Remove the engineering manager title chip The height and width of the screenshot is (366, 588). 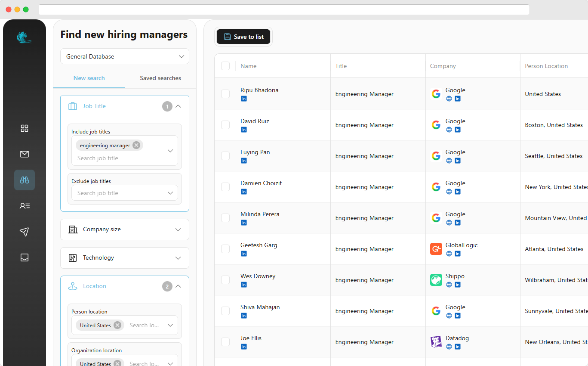(x=136, y=145)
